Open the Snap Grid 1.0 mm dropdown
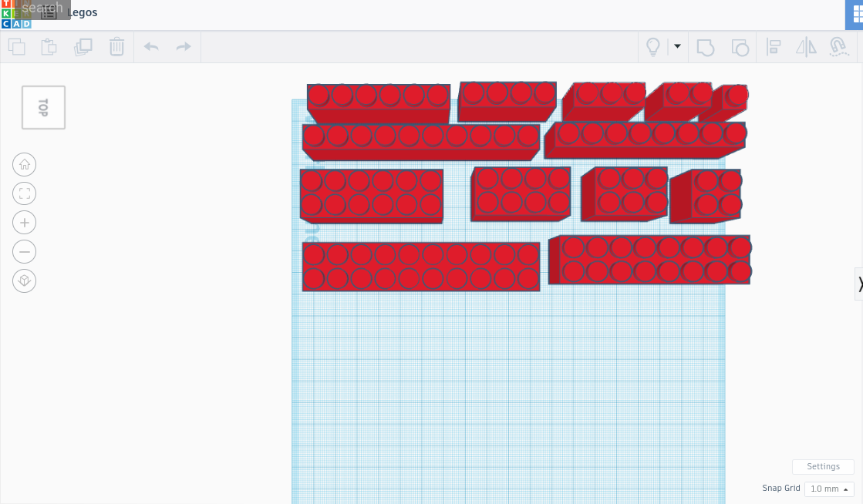This screenshot has height=504, width=863. (829, 489)
